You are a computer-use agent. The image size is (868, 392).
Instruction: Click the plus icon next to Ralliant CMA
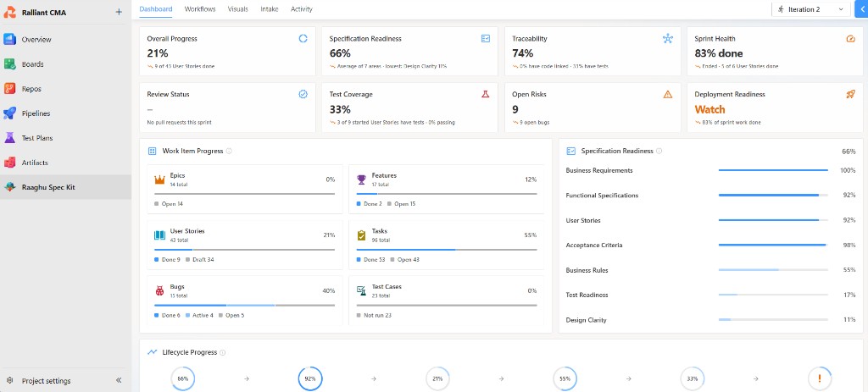click(x=119, y=12)
